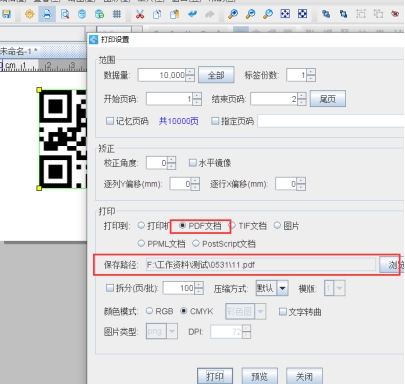Viewport: 405px width, 384px height.
Task: Check the 水平镜像 checkbox
Action: point(192,163)
